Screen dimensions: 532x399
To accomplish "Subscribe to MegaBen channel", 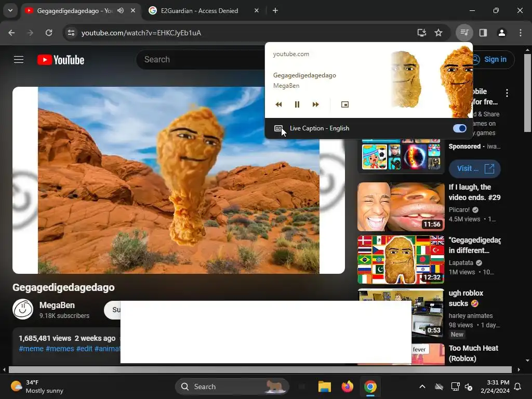I will [x=112, y=310].
